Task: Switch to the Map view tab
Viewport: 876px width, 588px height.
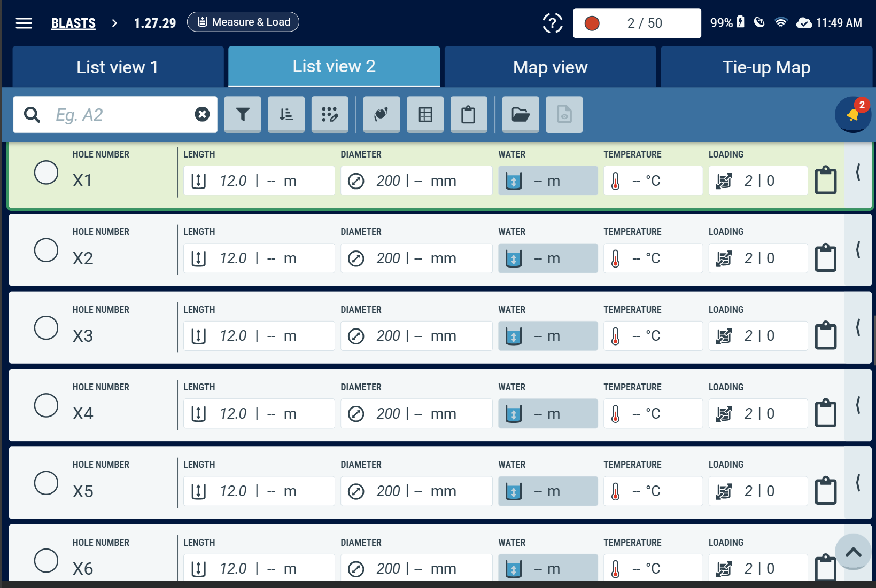Action: click(551, 67)
